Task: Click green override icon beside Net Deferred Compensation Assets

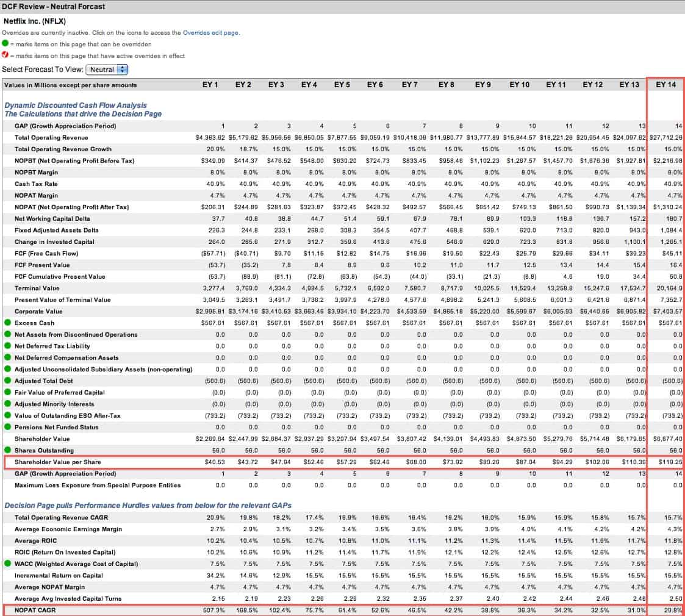Action: pyautogui.click(x=7, y=357)
